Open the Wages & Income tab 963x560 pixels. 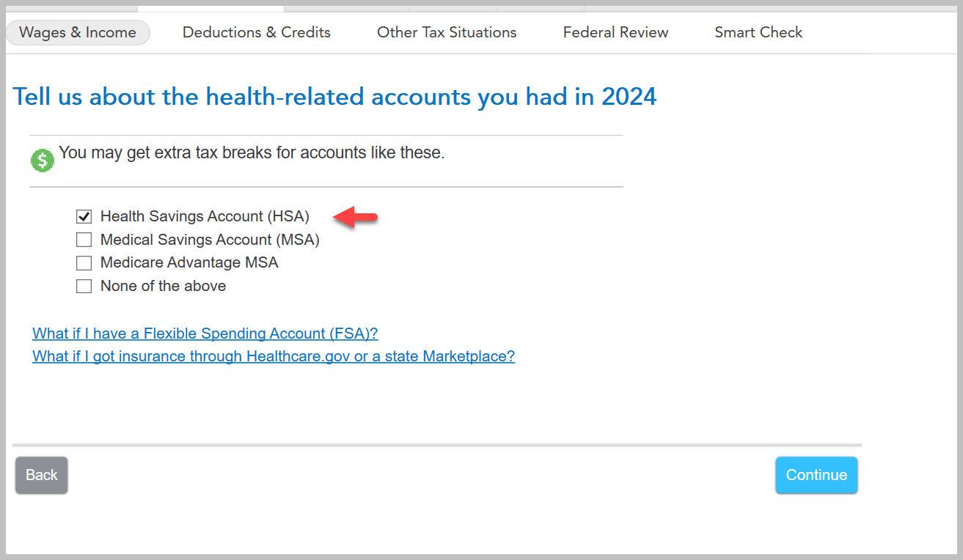[x=78, y=32]
